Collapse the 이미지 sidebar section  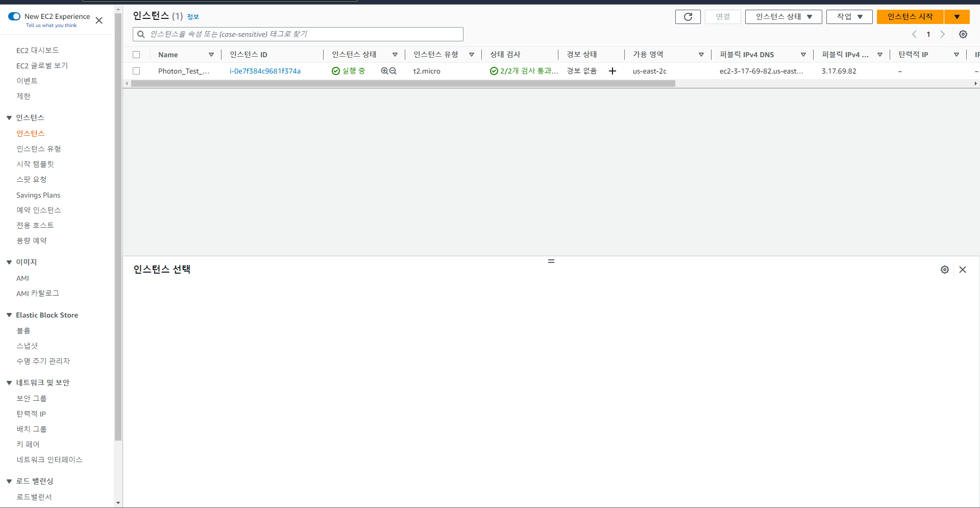coord(9,262)
